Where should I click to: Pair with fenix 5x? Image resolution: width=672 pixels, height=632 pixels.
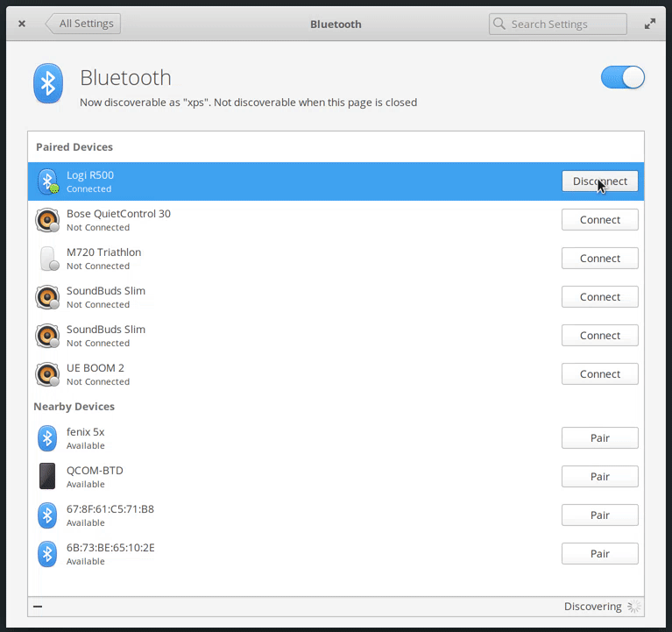[599, 437]
